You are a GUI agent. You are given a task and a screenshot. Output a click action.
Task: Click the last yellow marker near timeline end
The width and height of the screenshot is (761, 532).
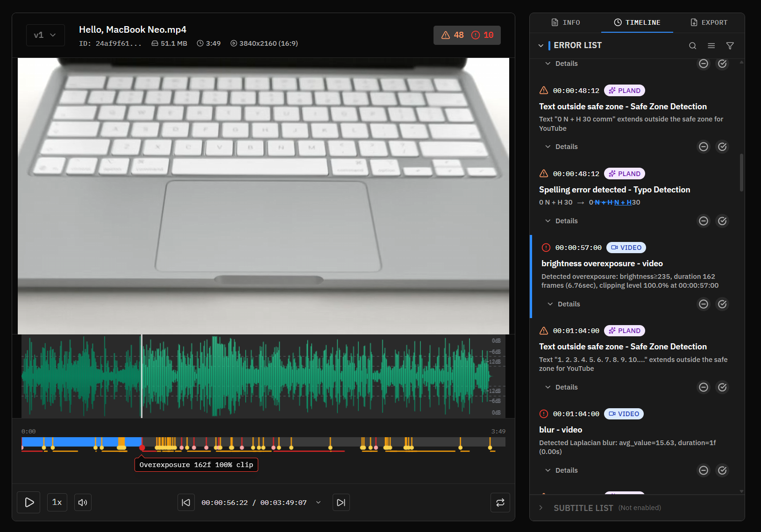(x=490, y=447)
